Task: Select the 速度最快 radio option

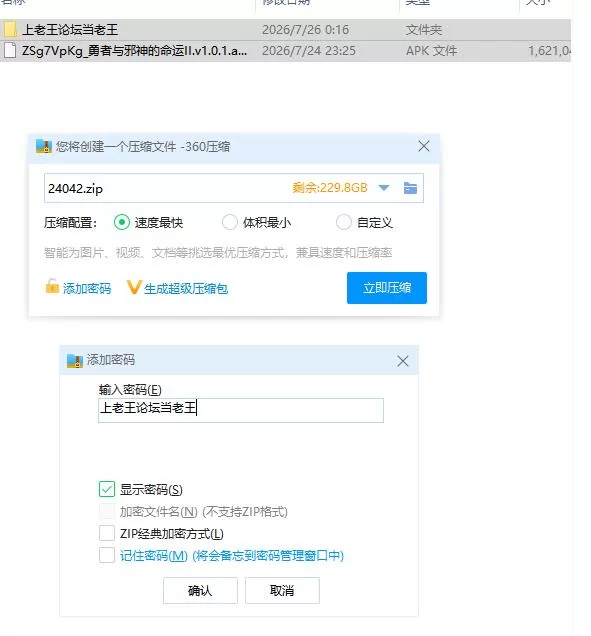Action: click(122, 222)
